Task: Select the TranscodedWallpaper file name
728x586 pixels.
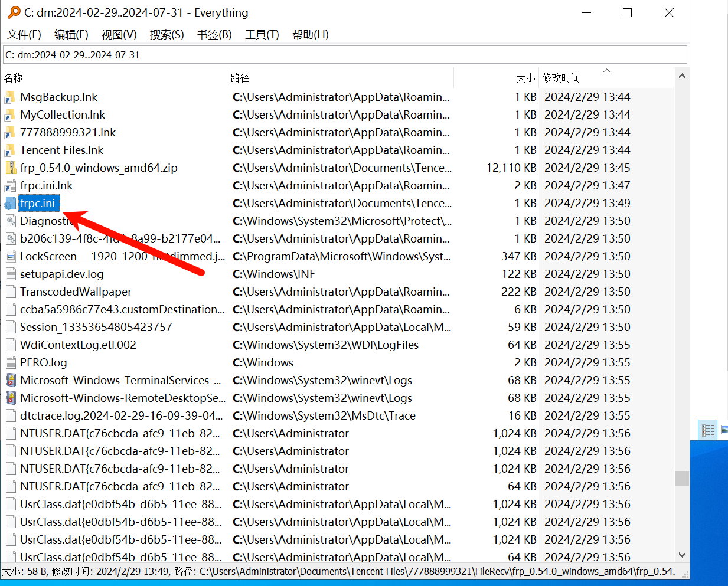Action: click(76, 292)
